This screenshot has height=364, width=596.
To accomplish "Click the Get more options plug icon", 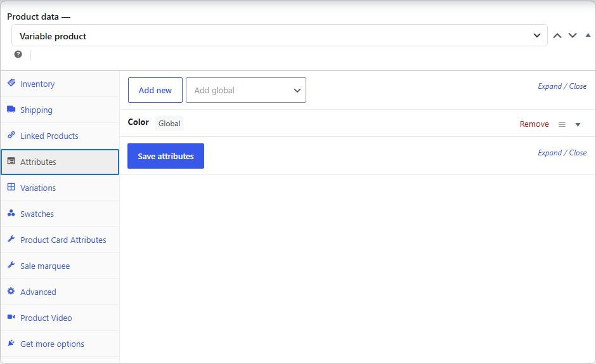I will pyautogui.click(x=11, y=342).
